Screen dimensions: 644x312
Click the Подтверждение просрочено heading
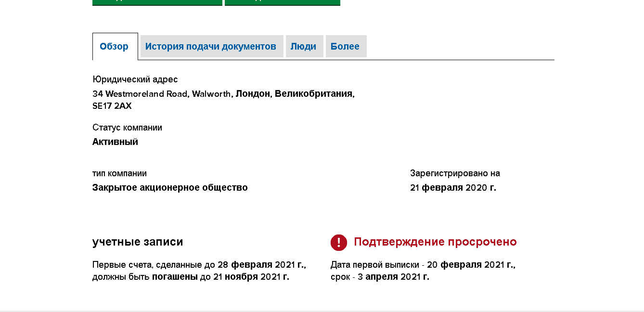435,242
